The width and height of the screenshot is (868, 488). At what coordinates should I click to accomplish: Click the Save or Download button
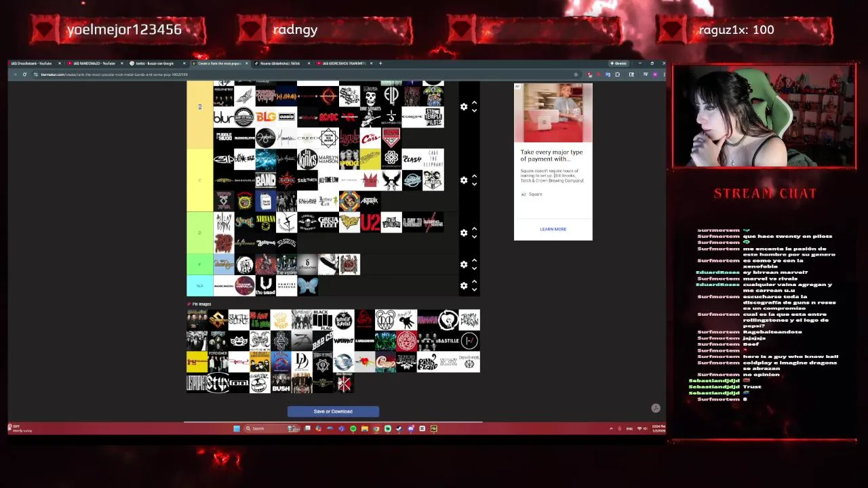click(x=333, y=411)
